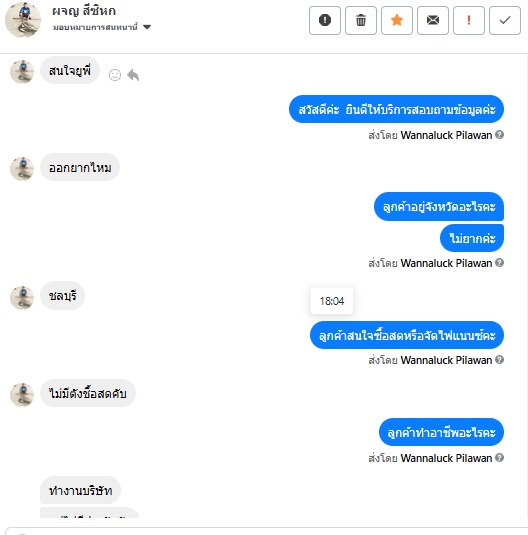Click help icon beside first Wannaluck Pilawan label
The height and width of the screenshot is (535, 528).
499,135
